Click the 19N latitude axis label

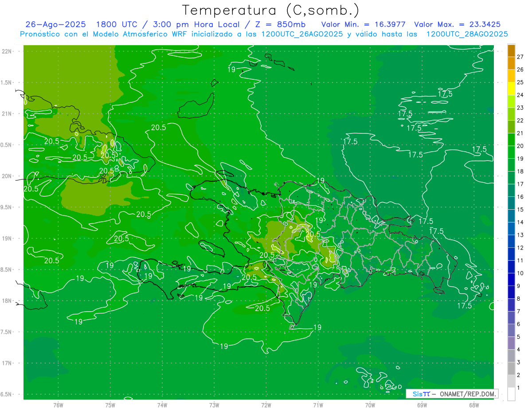click(8, 239)
